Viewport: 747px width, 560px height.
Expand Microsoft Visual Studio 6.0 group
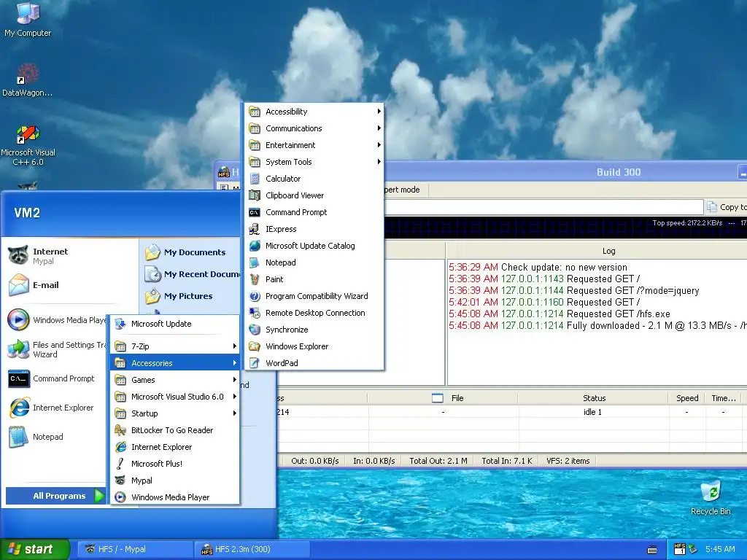174,397
